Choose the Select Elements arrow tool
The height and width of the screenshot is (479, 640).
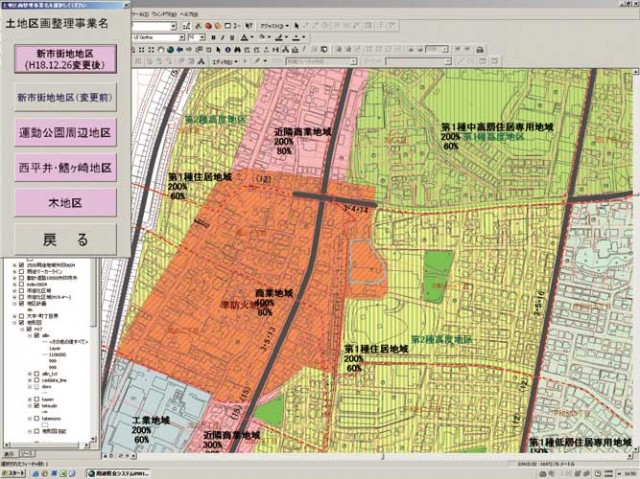[x=218, y=50]
